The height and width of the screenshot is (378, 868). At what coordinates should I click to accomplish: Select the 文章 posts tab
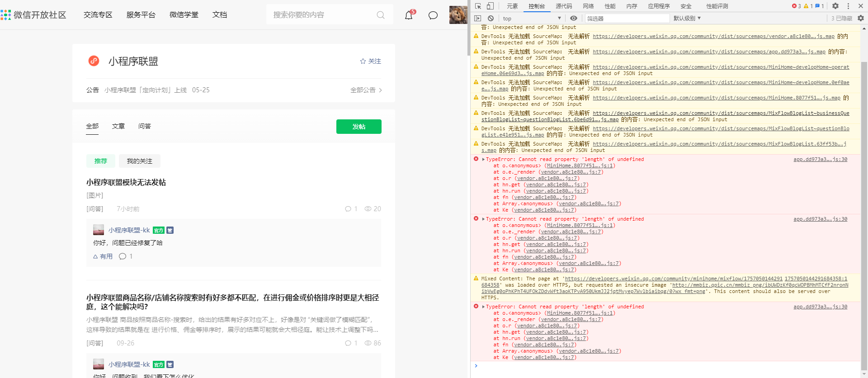click(x=118, y=126)
